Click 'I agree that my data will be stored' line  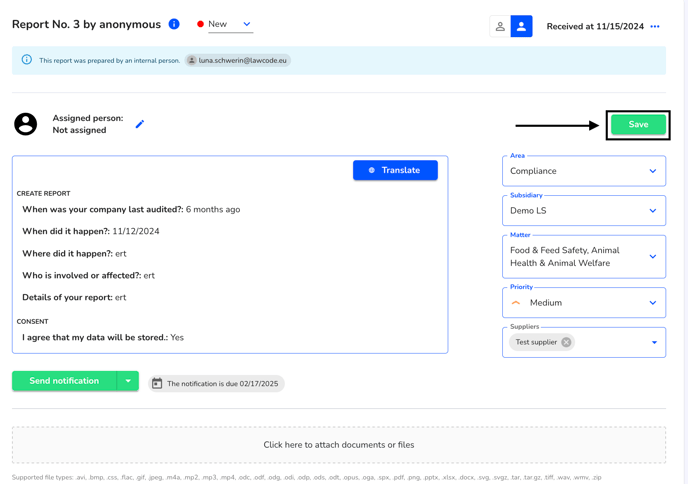(103, 337)
